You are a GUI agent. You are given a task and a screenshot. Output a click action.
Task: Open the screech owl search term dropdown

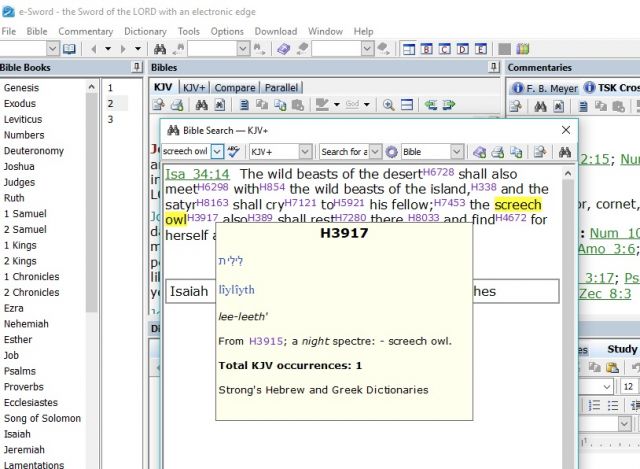pos(217,152)
